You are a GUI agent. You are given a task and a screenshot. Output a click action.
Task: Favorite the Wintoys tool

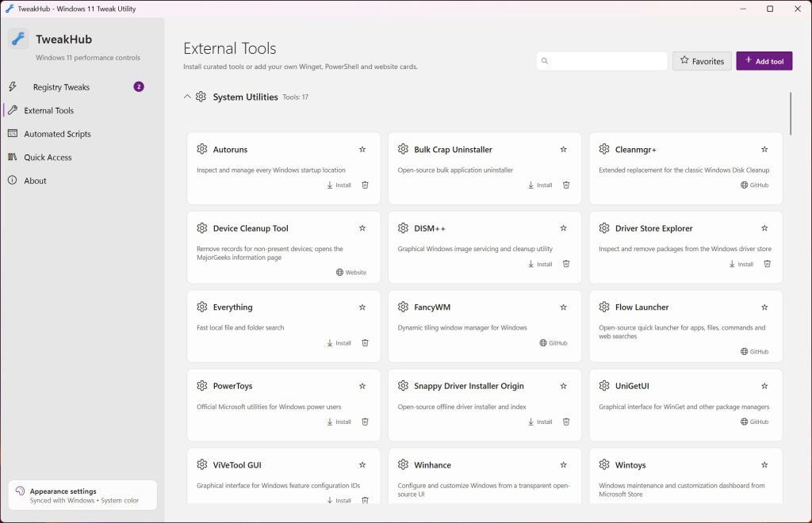[764, 465]
